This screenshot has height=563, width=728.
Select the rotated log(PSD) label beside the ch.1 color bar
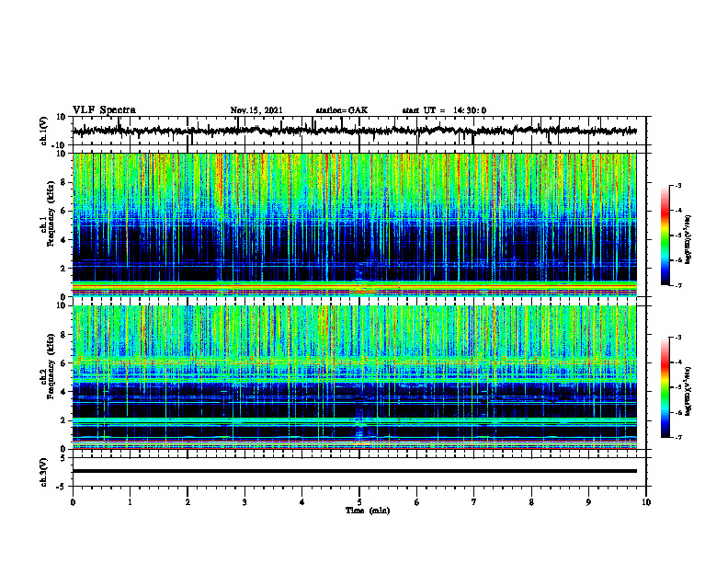pos(688,239)
